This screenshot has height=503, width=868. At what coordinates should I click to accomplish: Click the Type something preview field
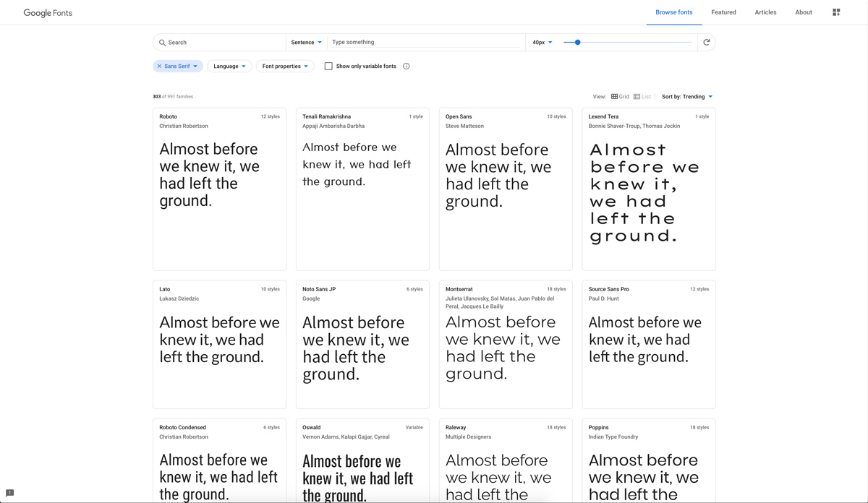tap(405, 42)
